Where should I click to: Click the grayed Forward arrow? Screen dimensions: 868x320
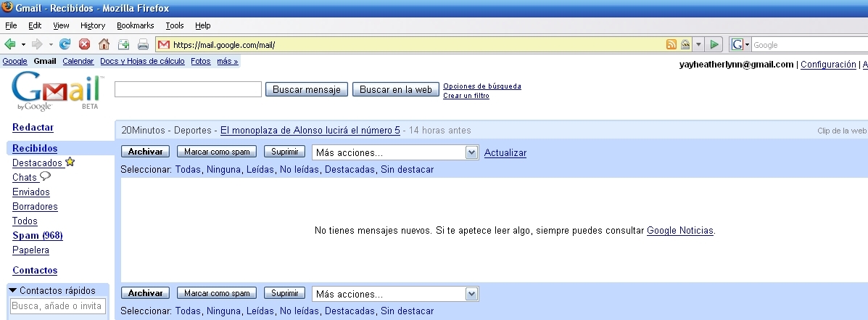pos(37,44)
